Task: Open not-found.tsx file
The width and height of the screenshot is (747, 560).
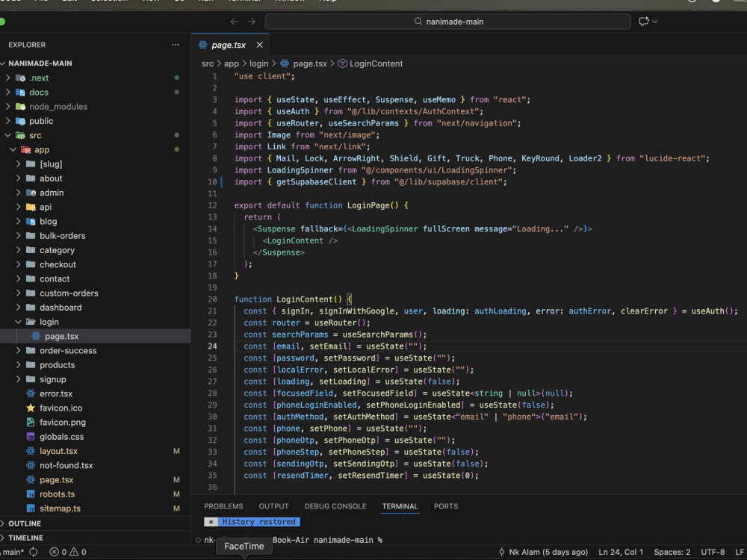Action: [66, 465]
